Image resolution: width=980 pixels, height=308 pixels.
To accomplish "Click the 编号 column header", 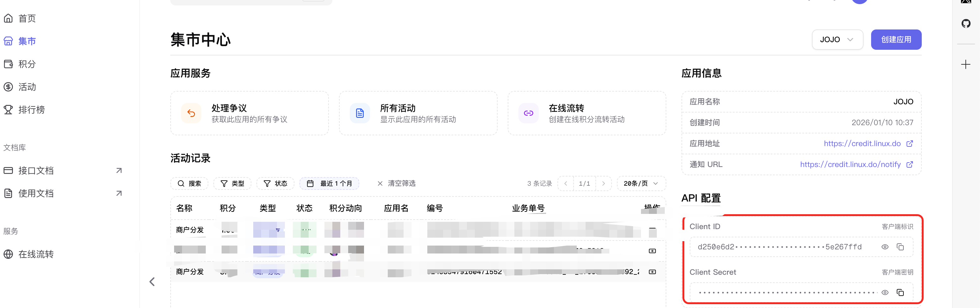I will tap(435, 208).
